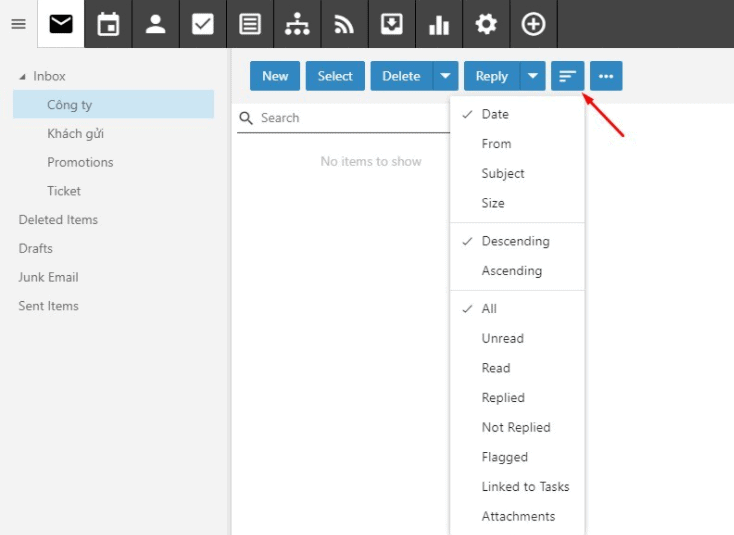Screen dimensions: 734x535
Task: Open the hamburger menu
Action: click(18, 24)
